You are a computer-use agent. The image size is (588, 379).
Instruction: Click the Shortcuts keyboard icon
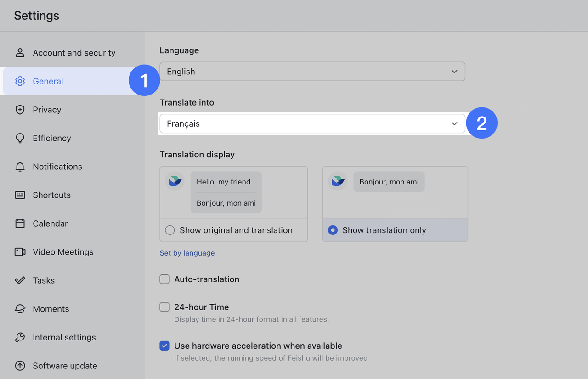point(20,195)
